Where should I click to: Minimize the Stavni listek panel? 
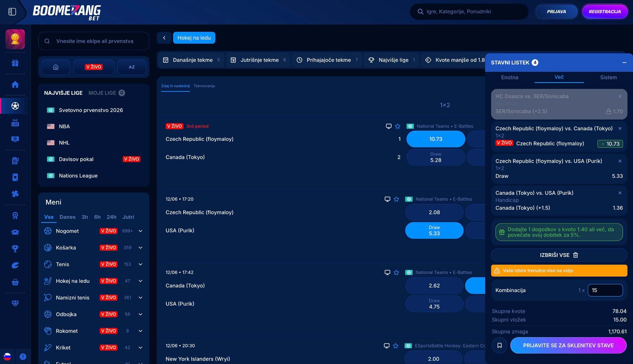pyautogui.click(x=624, y=62)
